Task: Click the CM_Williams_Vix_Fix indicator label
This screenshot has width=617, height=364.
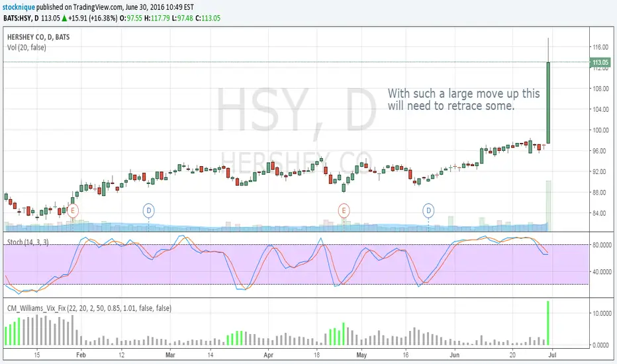Action: click(x=89, y=308)
